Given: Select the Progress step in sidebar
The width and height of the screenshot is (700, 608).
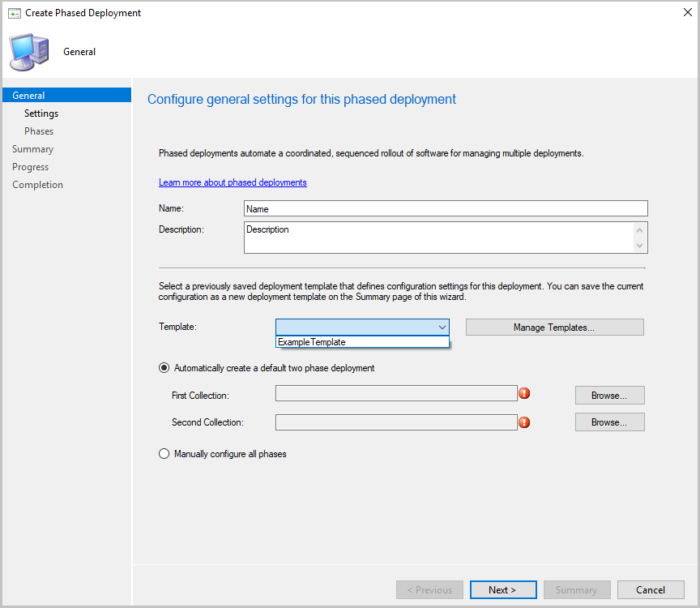Looking at the screenshot, I should pyautogui.click(x=30, y=167).
